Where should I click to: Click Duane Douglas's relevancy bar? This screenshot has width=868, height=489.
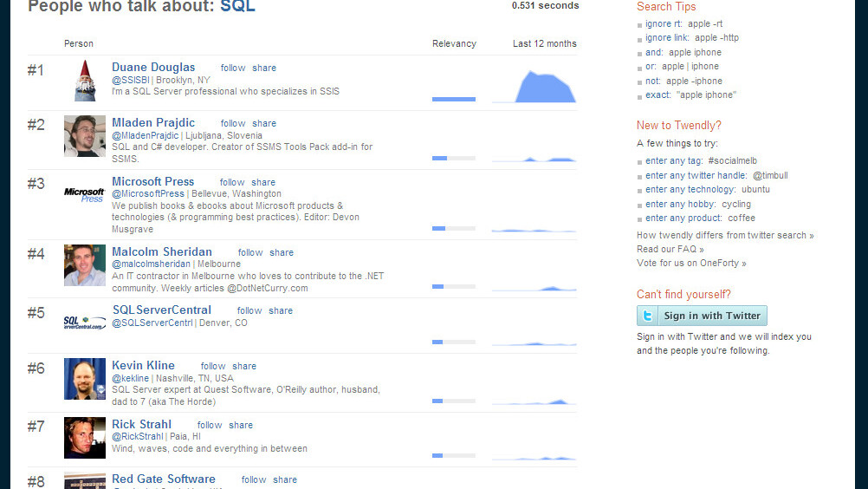pyautogui.click(x=454, y=99)
